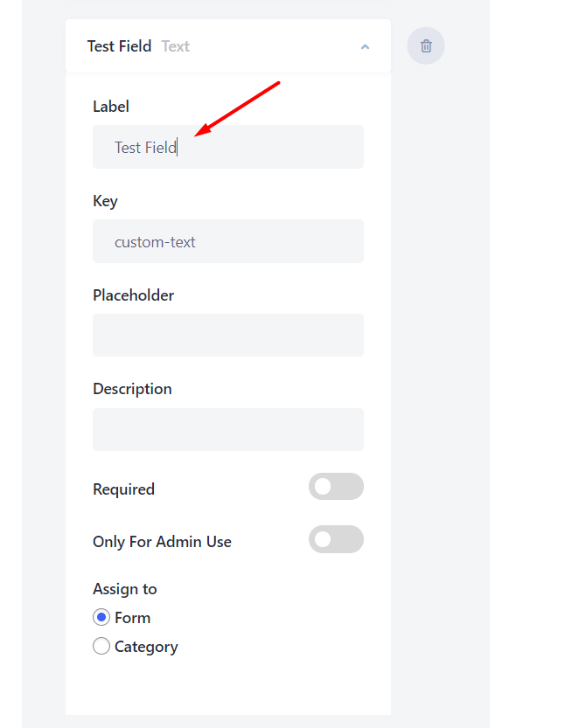Click the Only For Admin Use text
This screenshot has height=728, width=565.
pos(162,542)
